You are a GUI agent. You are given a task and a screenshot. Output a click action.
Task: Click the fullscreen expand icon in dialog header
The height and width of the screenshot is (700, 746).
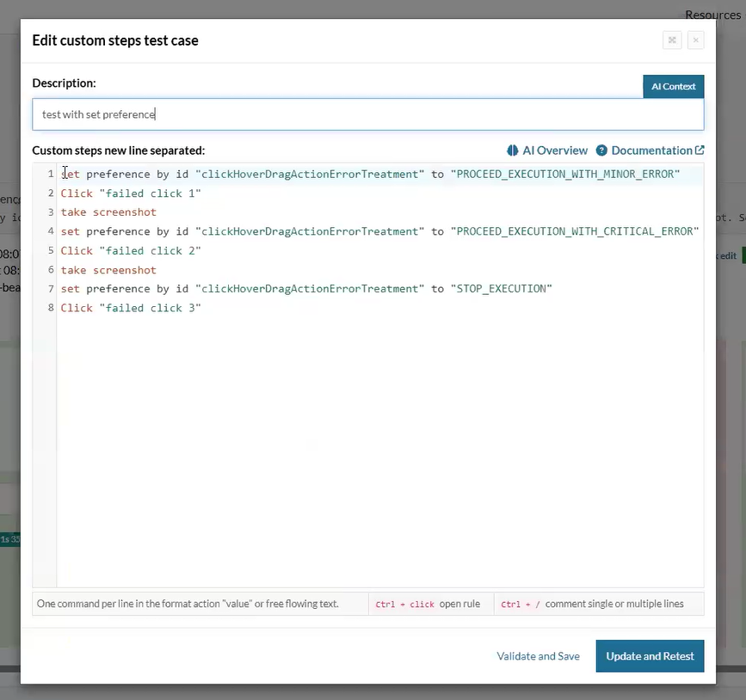click(672, 40)
